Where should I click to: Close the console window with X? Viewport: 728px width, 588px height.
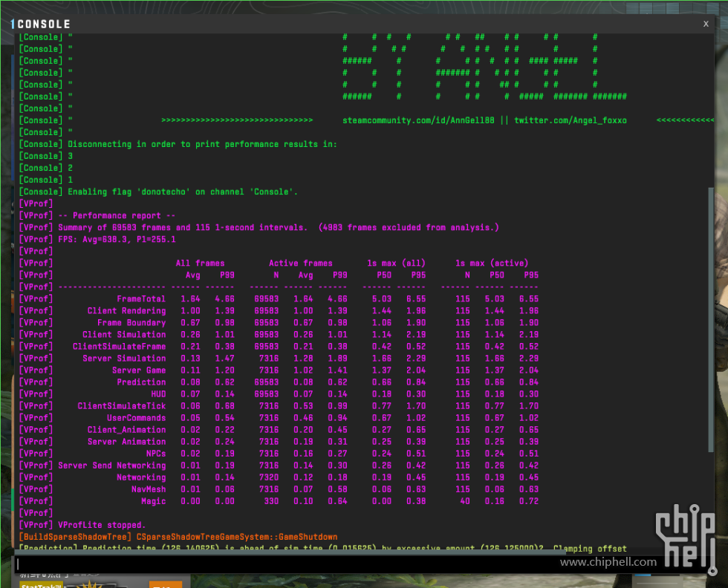[706, 24]
